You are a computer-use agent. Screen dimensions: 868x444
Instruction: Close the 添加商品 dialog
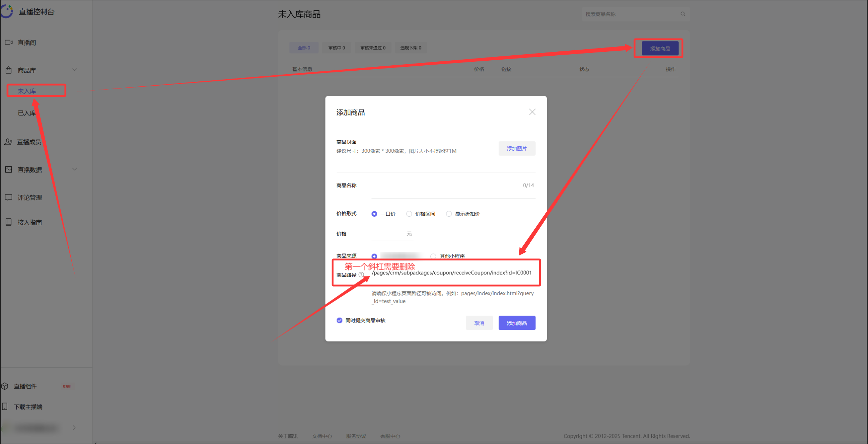click(x=532, y=112)
